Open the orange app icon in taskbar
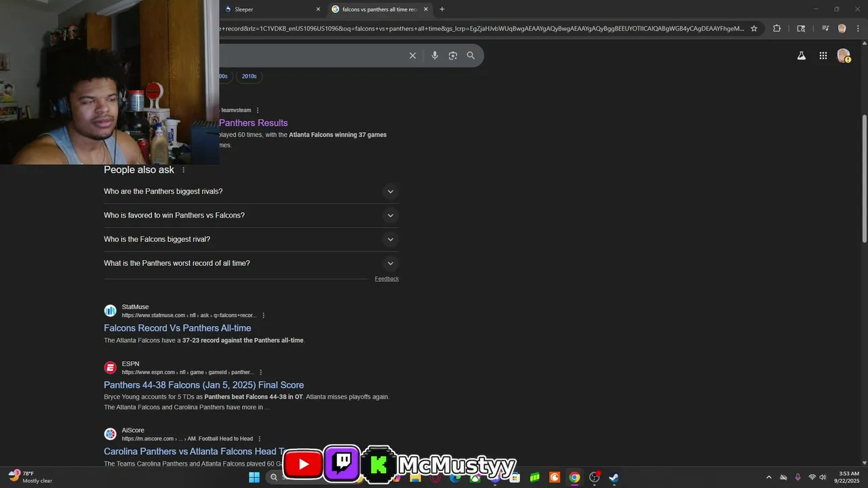Viewport: 868px width, 488px height. (x=555, y=477)
